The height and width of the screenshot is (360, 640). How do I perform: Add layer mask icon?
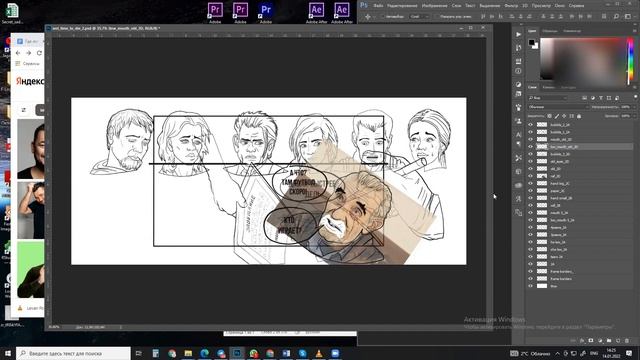click(x=591, y=340)
